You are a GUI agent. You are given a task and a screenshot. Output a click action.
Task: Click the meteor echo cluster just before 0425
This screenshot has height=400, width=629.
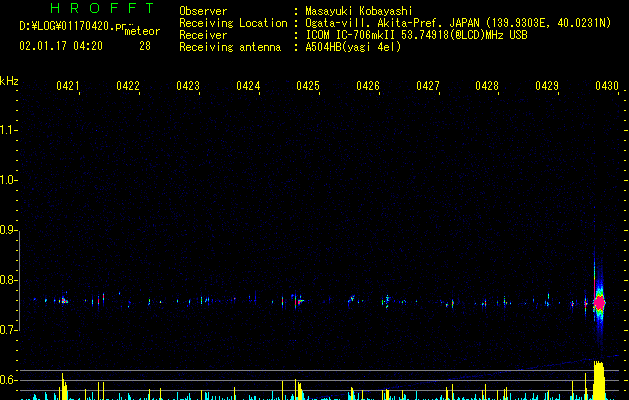click(x=299, y=301)
